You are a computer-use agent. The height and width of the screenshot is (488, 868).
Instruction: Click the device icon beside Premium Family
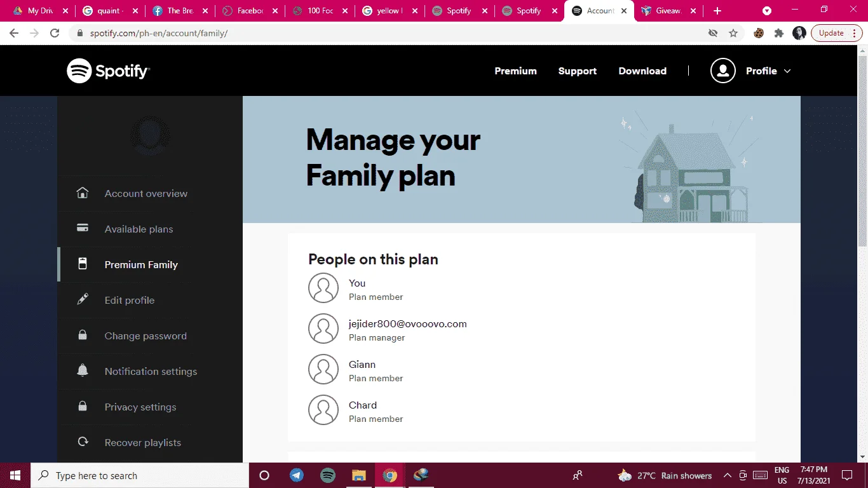point(83,264)
